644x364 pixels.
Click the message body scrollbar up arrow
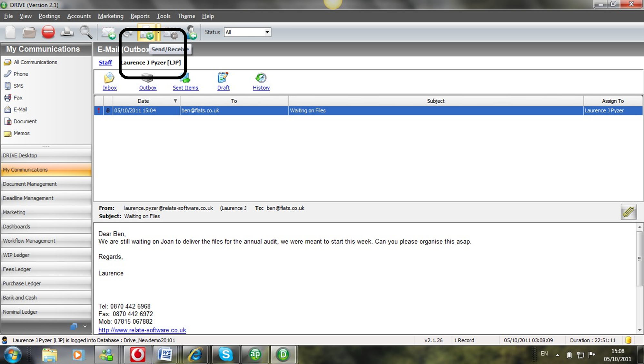point(640,227)
